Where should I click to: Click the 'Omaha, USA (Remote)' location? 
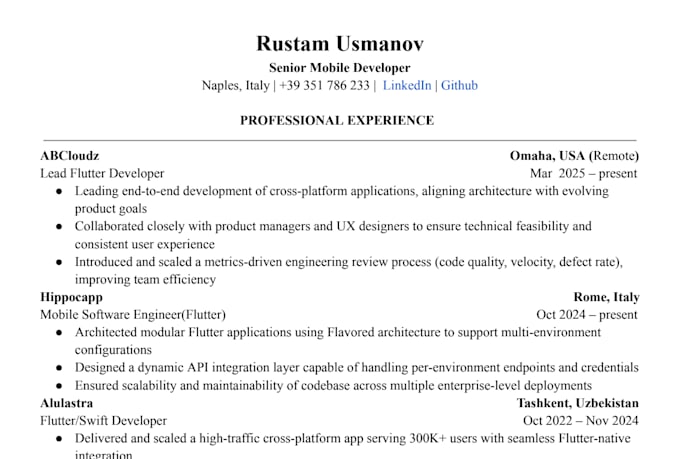click(574, 156)
